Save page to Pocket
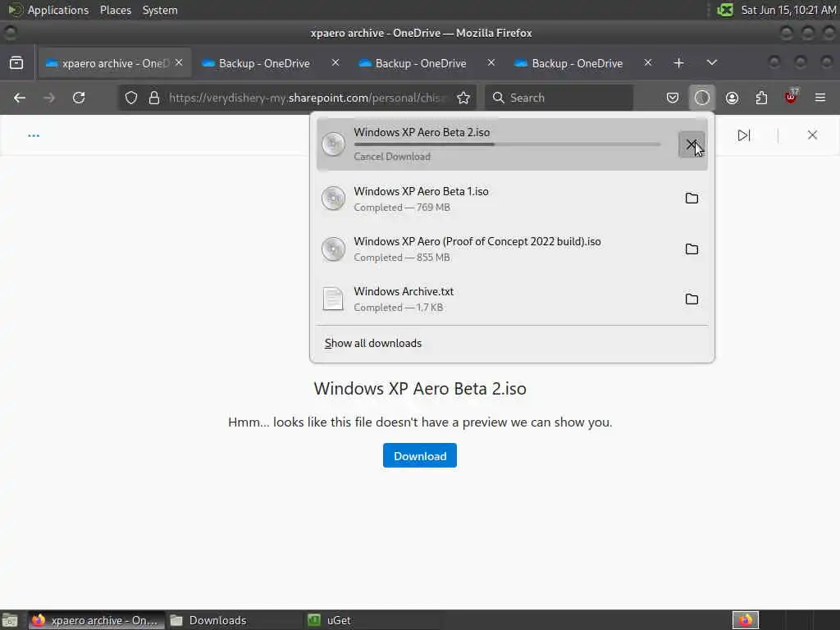 [x=673, y=98]
